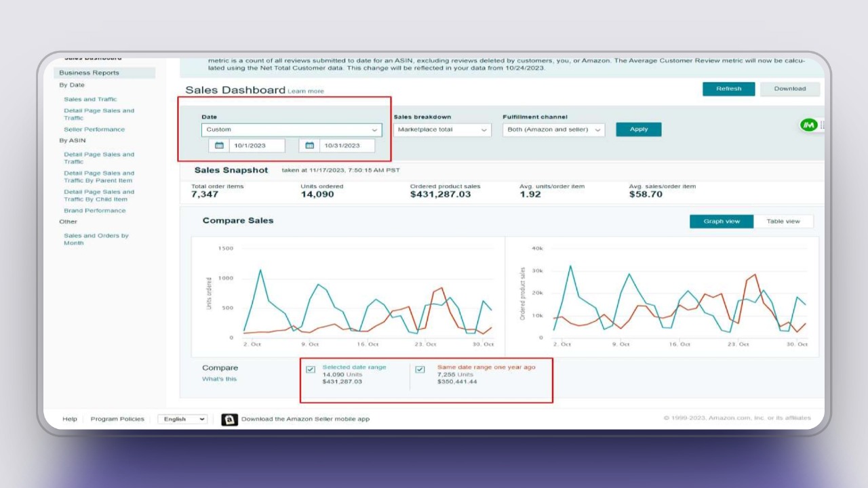868x488 pixels.
Task: Open Sales and Orders by Month
Action: tap(96, 239)
